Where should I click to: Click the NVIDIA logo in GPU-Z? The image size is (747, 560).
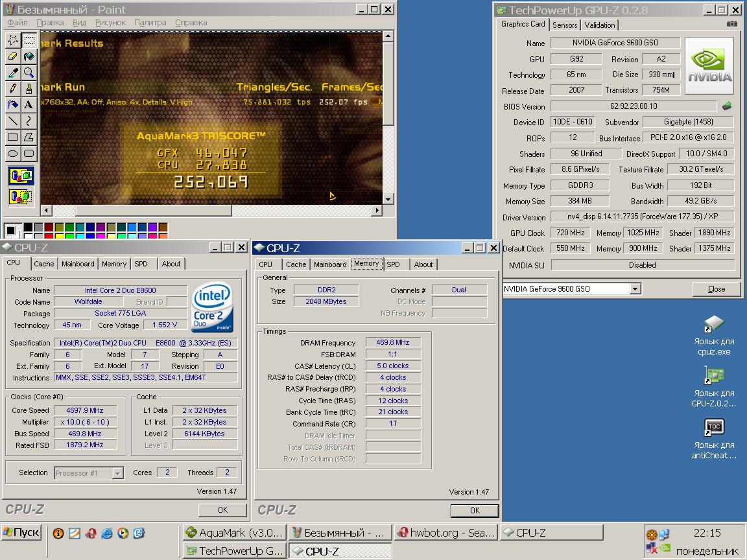pos(709,67)
